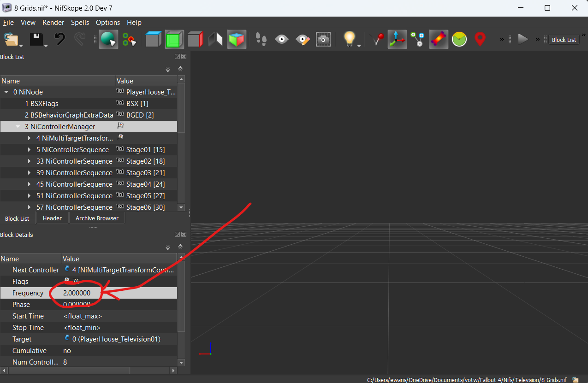Toggle the XYZ axes display icon
This screenshot has width=588, height=383.
pos(397,39)
